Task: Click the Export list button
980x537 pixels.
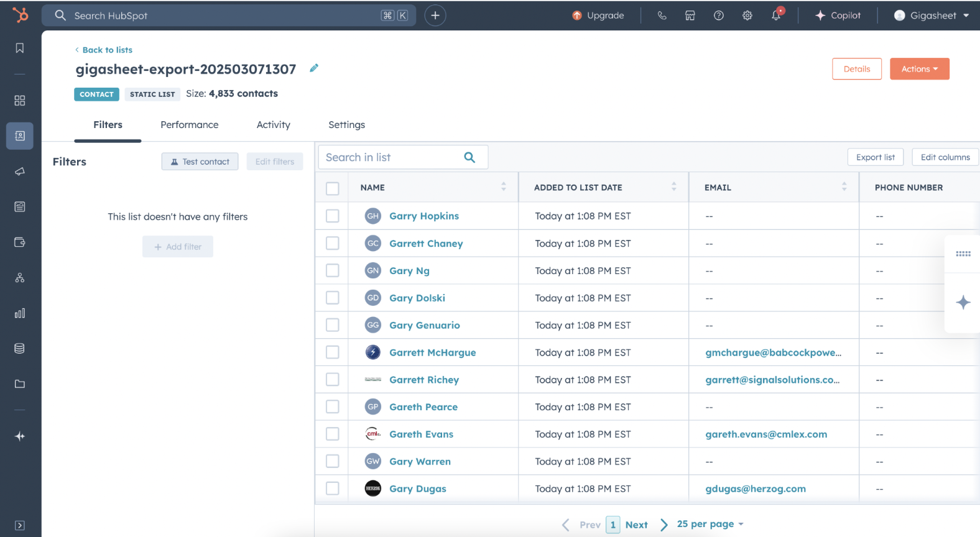Action: 876,157
